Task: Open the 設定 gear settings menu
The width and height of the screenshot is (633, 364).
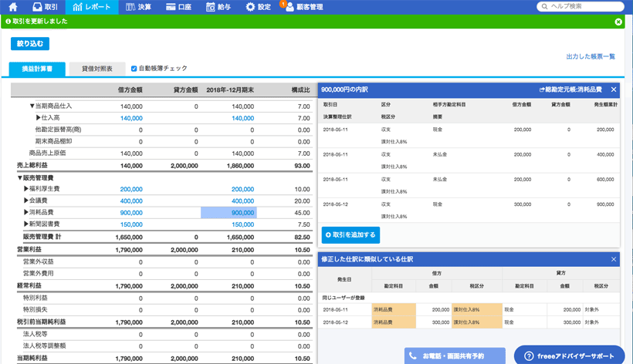Action: 258,7
